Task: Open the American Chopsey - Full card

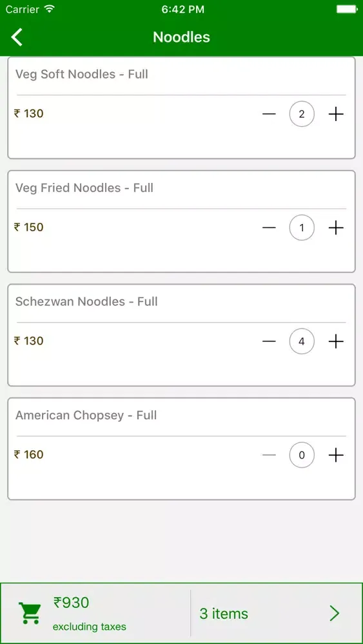Action: [x=181, y=449]
